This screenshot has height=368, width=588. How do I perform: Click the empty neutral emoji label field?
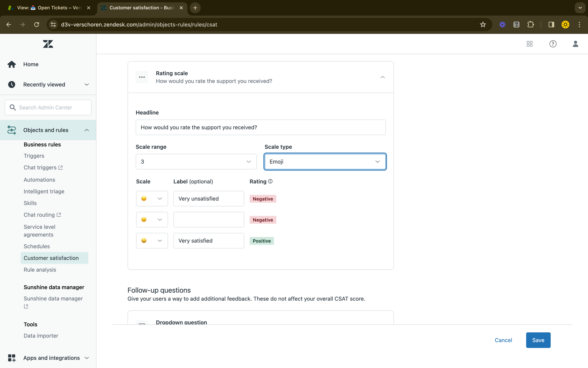(x=208, y=220)
